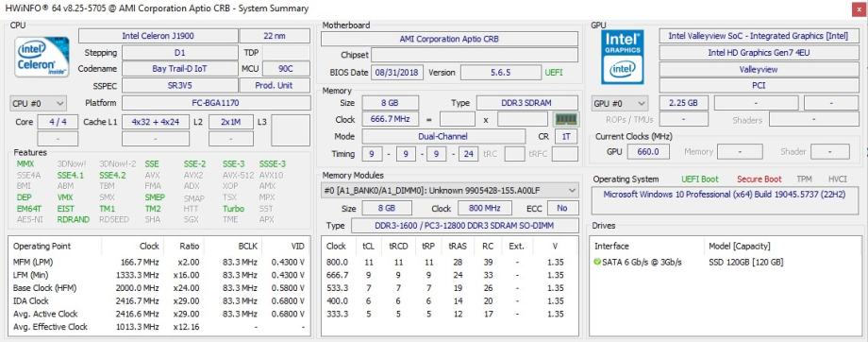This screenshot has height=342, width=868.
Task: Click the TPM status indicator
Action: coord(804,180)
